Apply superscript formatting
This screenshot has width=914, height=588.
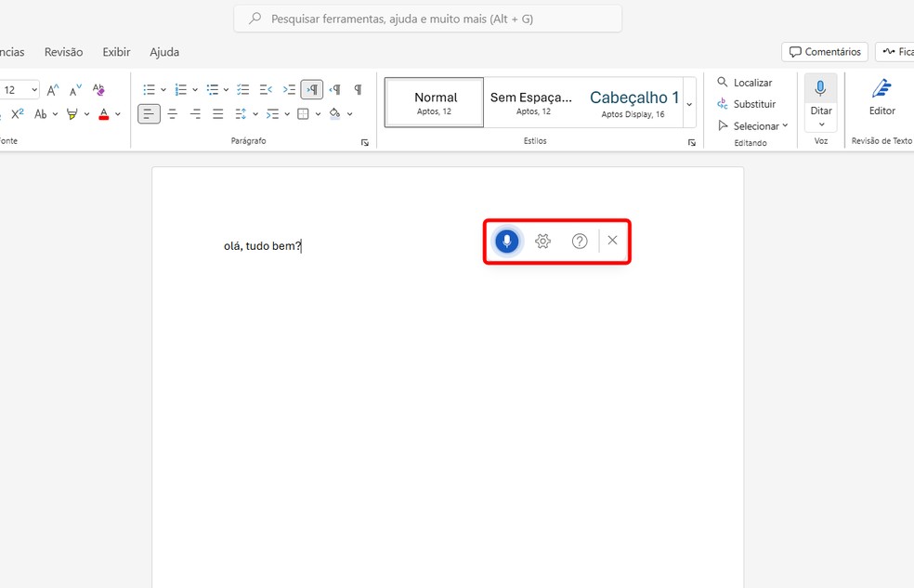click(x=17, y=113)
